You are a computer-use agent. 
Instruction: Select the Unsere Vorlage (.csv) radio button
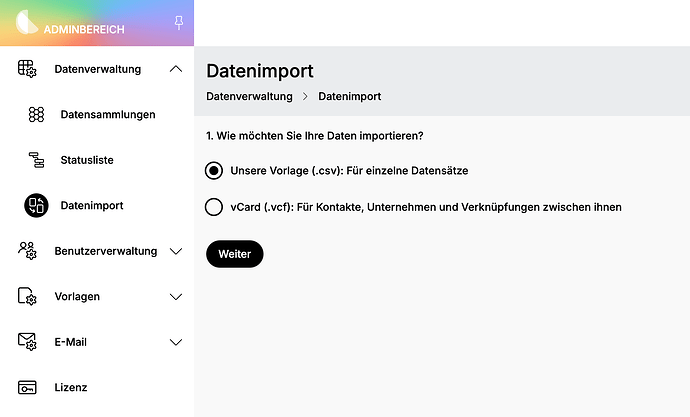(214, 171)
